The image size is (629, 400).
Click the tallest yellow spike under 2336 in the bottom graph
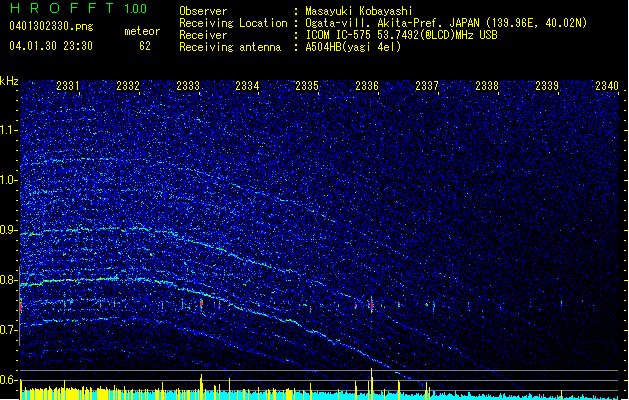tap(371, 384)
